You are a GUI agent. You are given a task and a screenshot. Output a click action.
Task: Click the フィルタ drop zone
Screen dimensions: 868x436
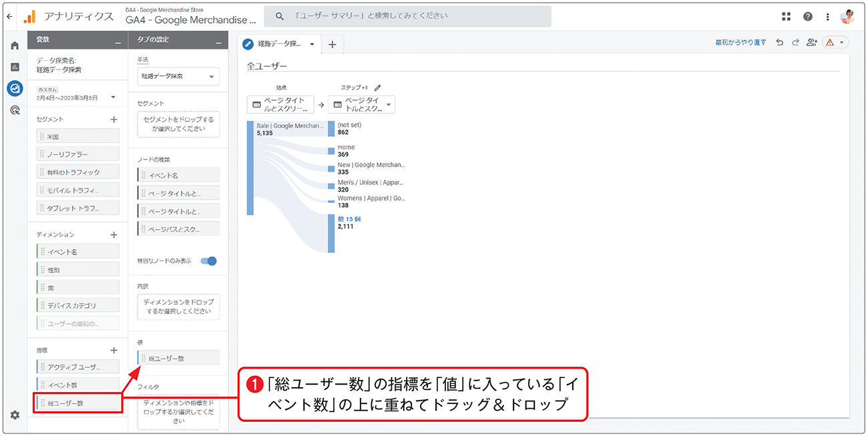point(178,411)
